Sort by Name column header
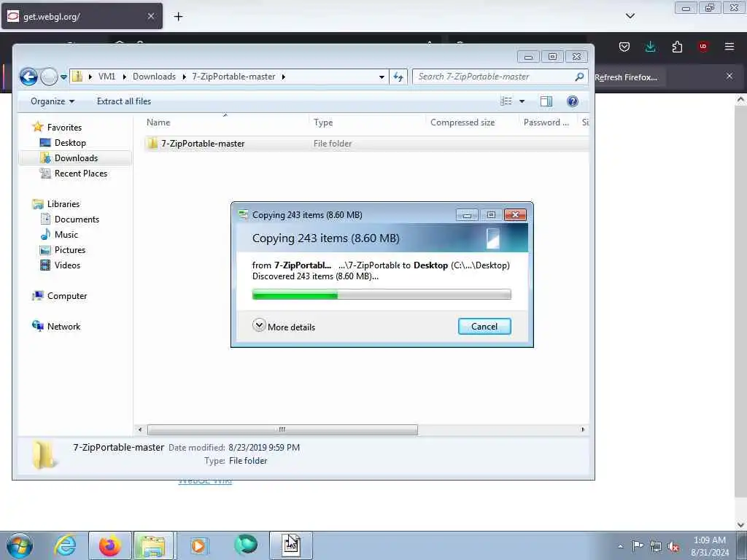 pos(226,122)
